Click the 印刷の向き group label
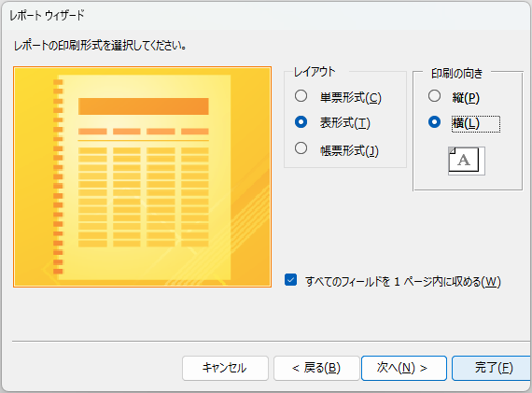 click(456, 74)
